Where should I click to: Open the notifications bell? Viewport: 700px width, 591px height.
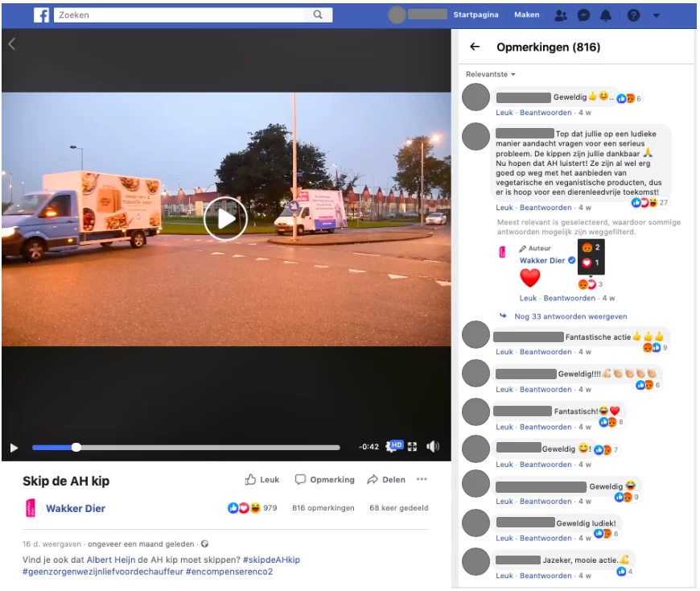coord(606,15)
